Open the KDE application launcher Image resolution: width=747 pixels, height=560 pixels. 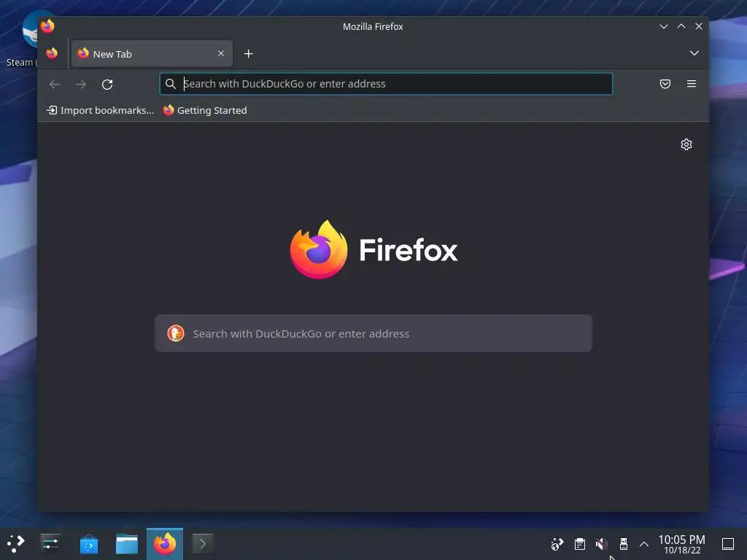click(16, 543)
